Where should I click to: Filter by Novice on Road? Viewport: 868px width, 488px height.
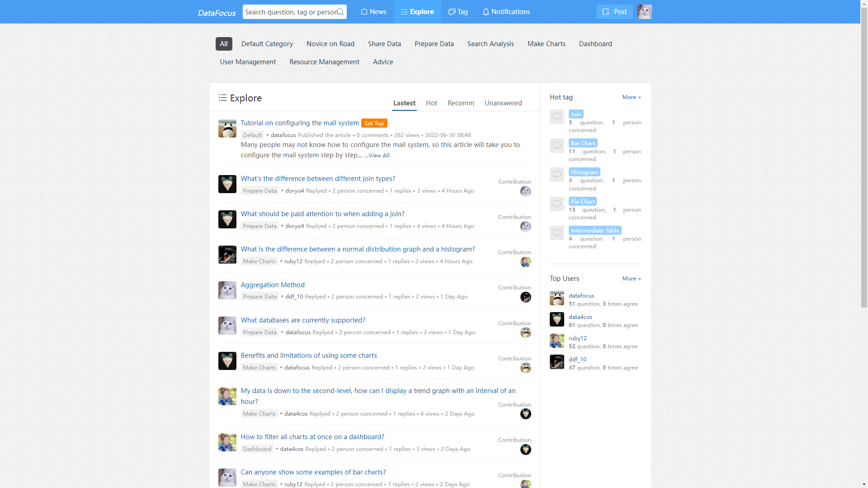pyautogui.click(x=330, y=44)
